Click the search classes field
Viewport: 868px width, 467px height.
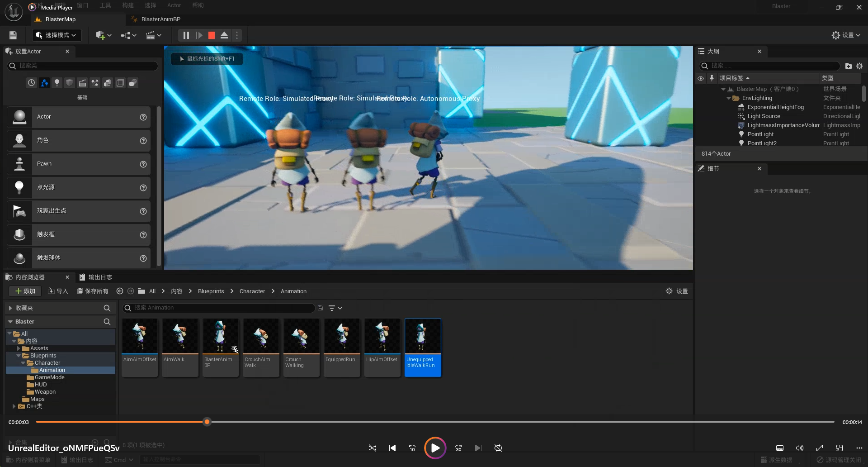[x=83, y=66]
